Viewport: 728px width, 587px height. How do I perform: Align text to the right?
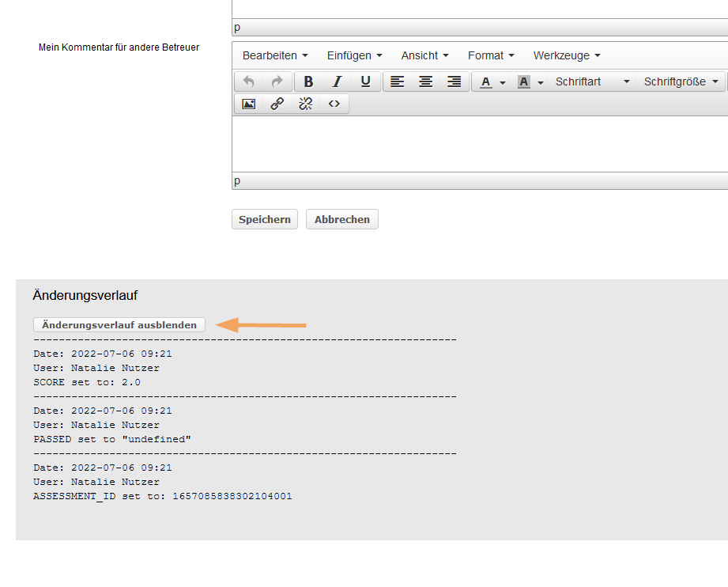coord(455,81)
